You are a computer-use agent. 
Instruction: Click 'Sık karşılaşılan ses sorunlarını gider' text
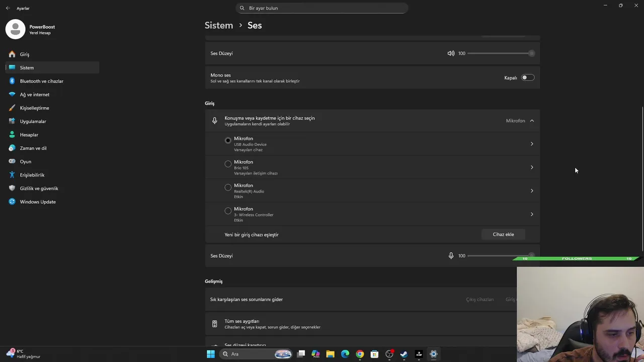pos(247,299)
